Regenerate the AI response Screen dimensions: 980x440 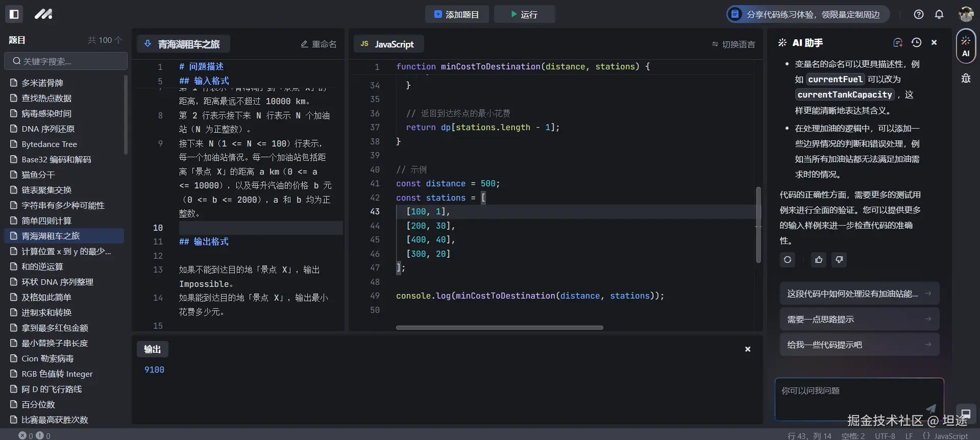788,260
